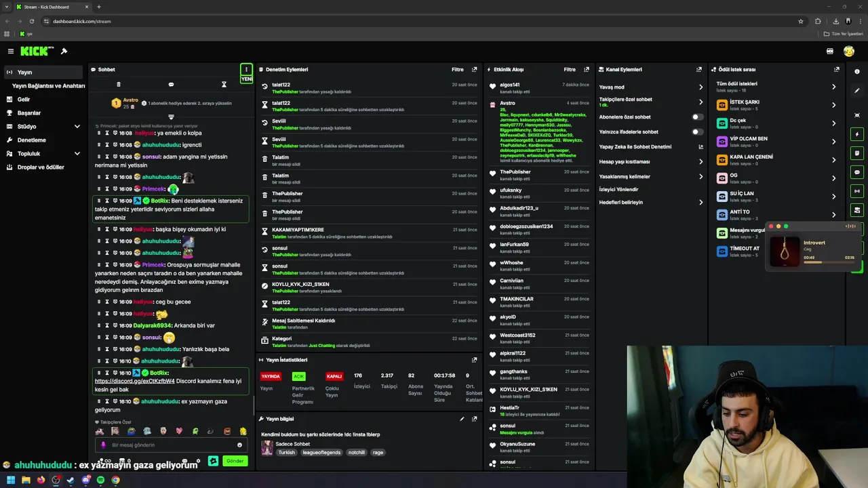Viewport: 868px width, 488px height.
Task: Expand VİP OLCAM BEN reward requests
Action: [833, 142]
